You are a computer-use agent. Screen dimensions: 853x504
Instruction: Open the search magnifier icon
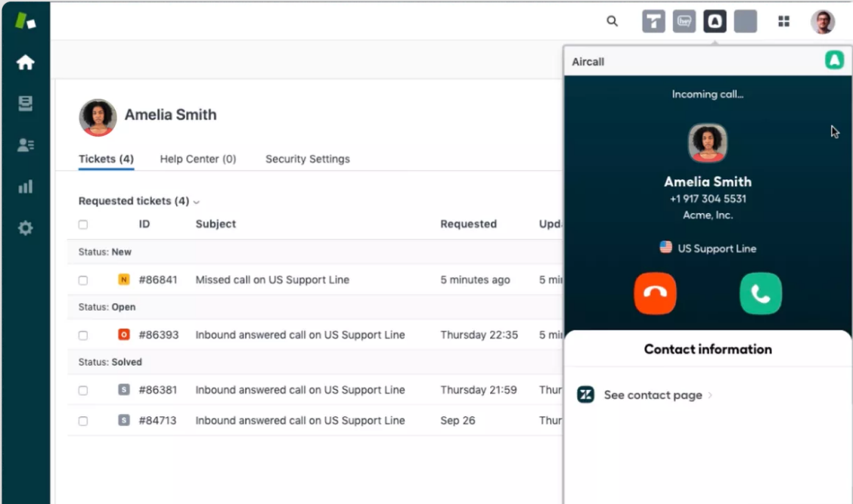[x=612, y=21]
